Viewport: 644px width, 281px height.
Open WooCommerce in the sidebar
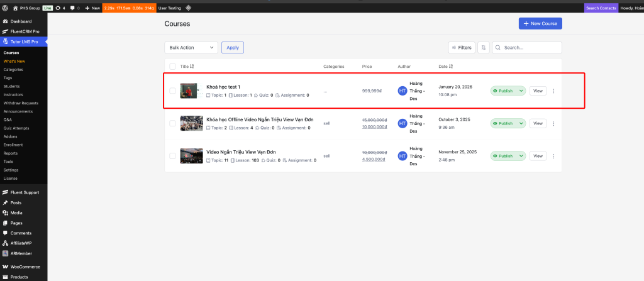click(24, 267)
